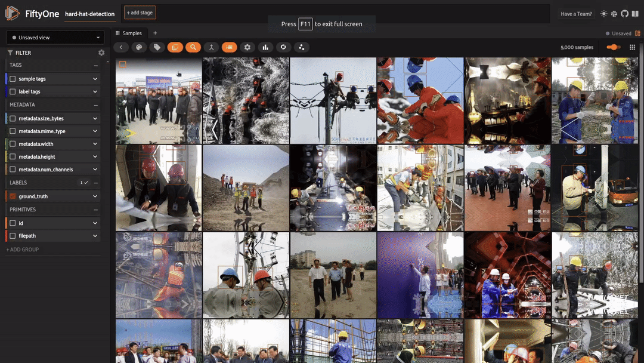Image resolution: width=644 pixels, height=363 pixels.
Task: Collapse the PRIMITIVES group
Action: point(95,210)
